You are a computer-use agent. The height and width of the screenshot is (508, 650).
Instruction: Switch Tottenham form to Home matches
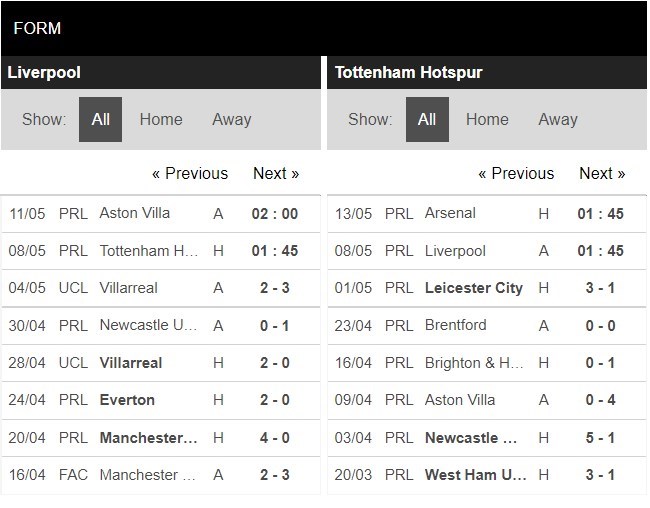[487, 119]
